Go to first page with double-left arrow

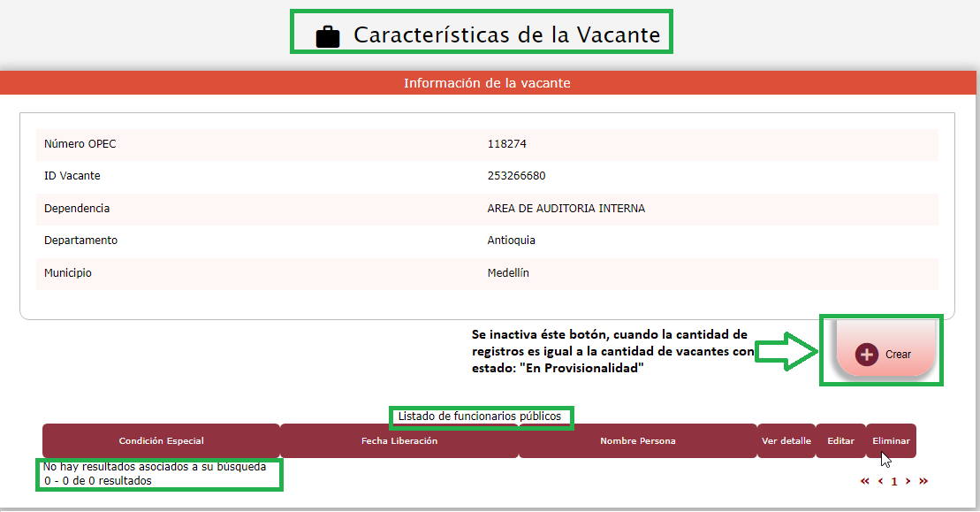[864, 481]
